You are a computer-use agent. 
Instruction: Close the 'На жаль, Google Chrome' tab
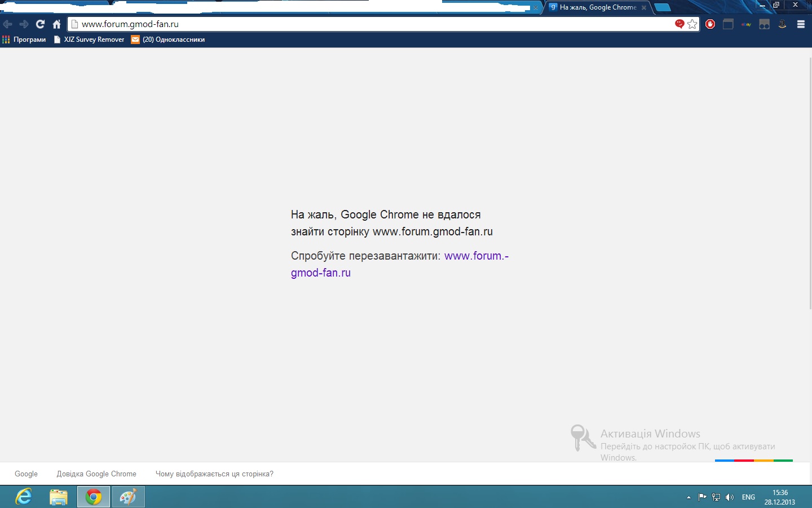tap(644, 8)
